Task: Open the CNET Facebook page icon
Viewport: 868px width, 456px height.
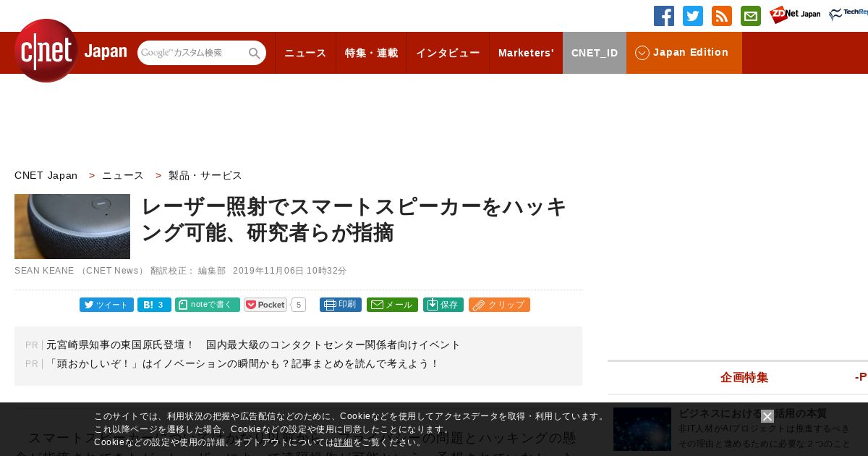Action: click(x=664, y=16)
